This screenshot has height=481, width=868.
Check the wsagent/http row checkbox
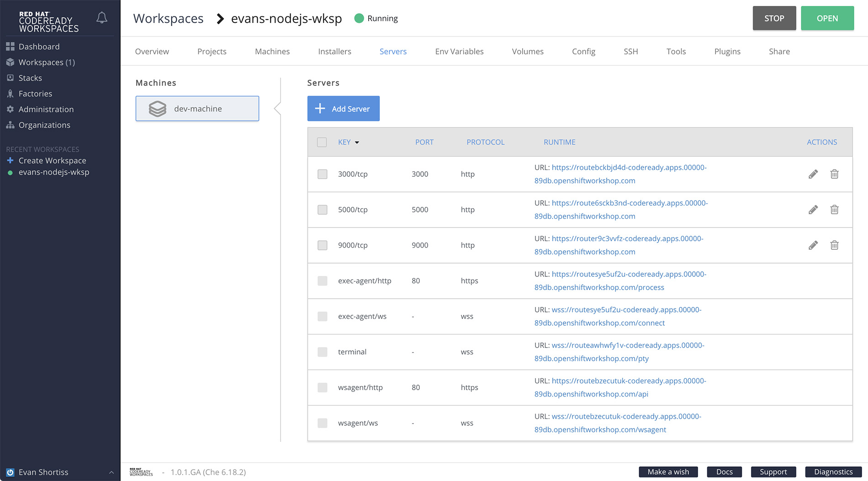coord(323,387)
